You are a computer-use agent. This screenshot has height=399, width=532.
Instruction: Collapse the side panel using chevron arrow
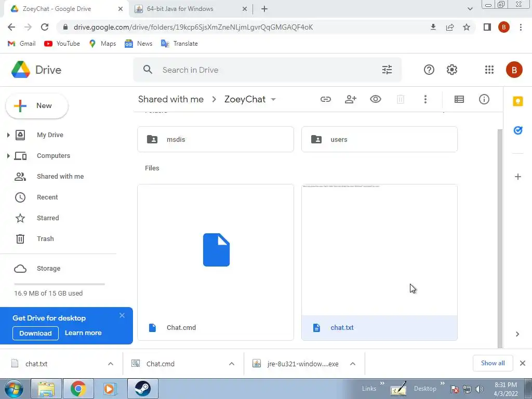517,334
